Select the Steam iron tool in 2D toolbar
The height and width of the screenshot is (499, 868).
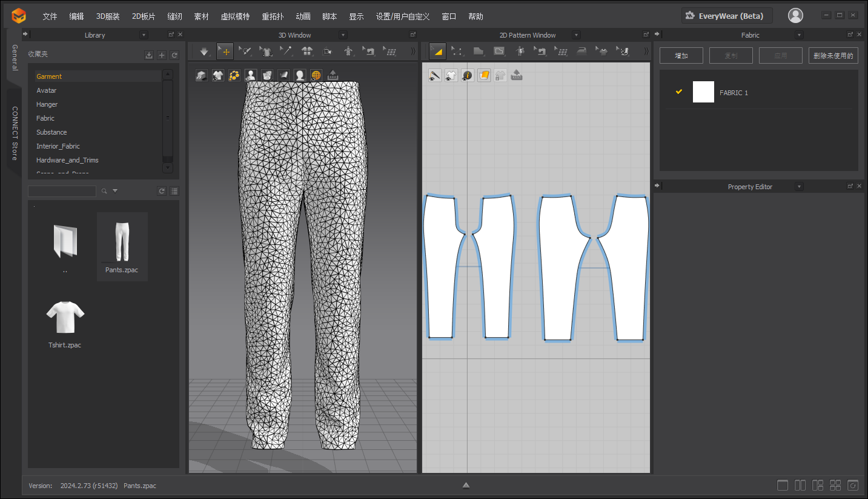click(581, 52)
